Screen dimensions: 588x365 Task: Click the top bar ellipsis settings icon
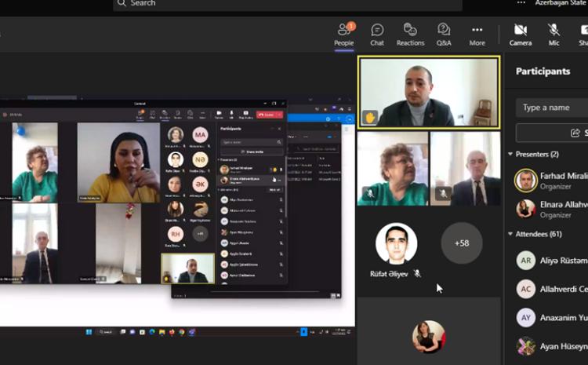(521, 3)
